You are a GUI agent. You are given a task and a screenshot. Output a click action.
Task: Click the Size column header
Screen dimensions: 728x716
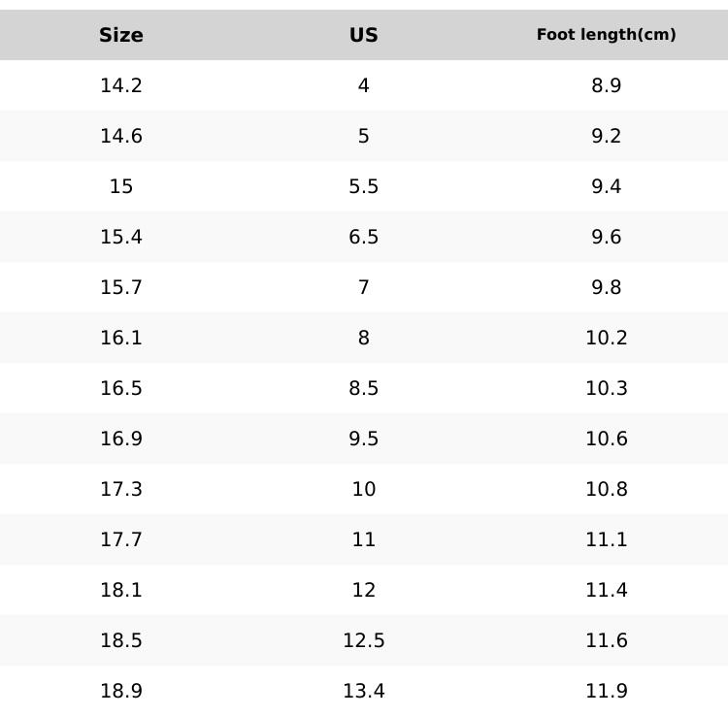pyautogui.click(x=121, y=35)
